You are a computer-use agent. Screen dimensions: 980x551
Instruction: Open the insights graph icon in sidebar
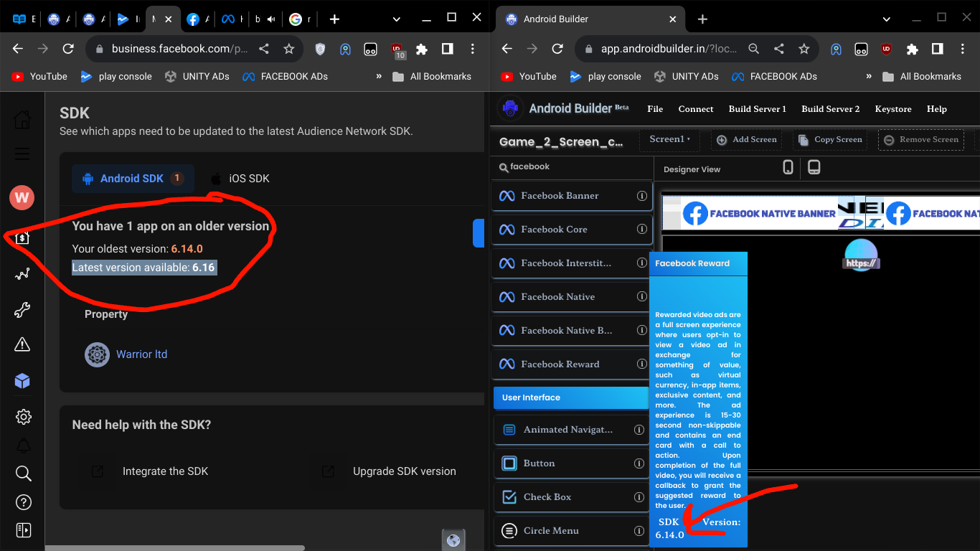point(22,274)
